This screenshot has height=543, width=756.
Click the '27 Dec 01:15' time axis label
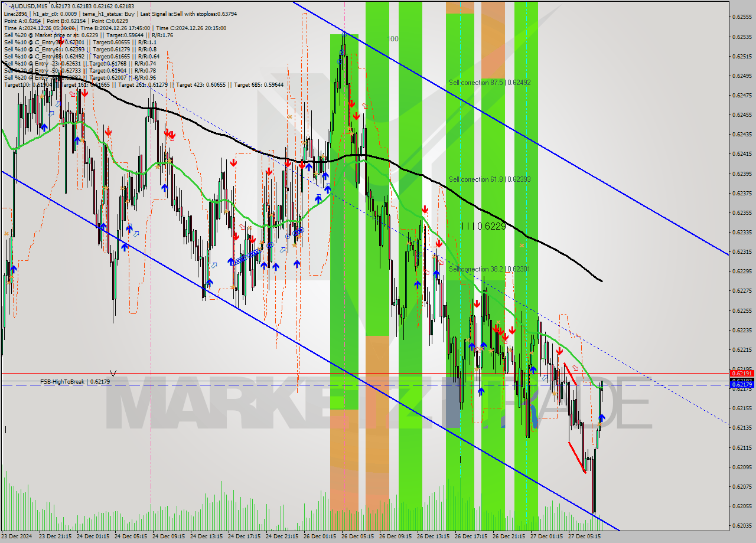(547, 537)
